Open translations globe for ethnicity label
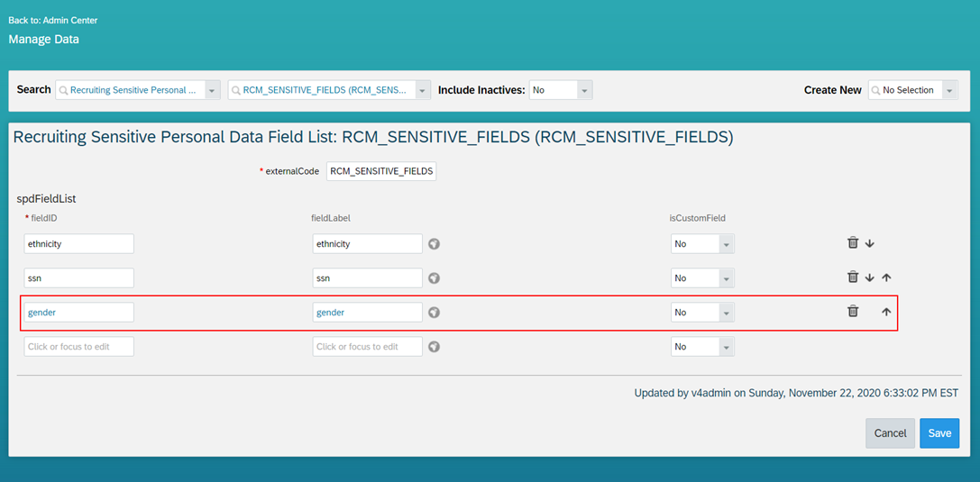This screenshot has width=980, height=482. tap(435, 243)
